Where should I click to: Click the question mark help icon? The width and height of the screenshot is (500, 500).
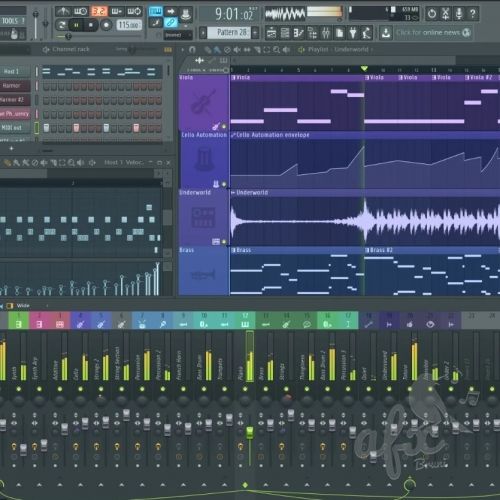tap(473, 14)
